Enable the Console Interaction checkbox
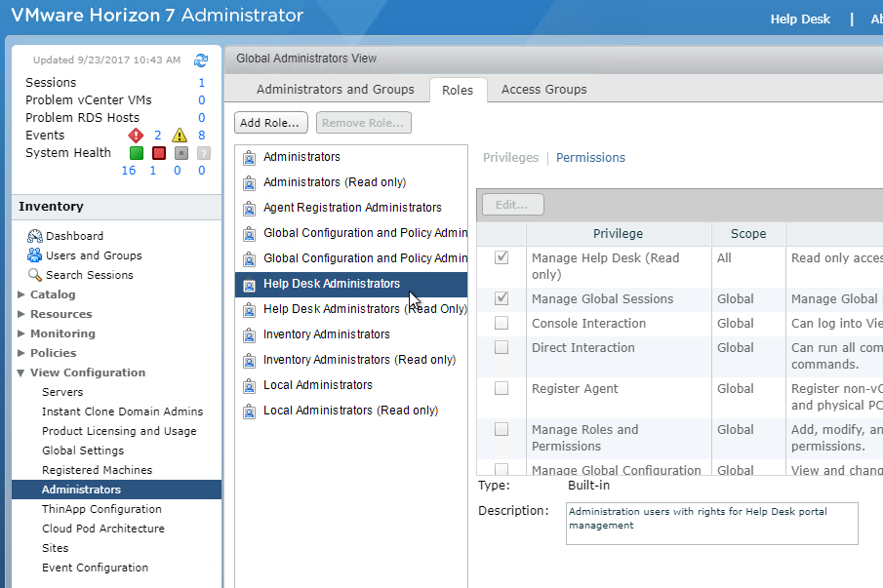Image resolution: width=883 pixels, height=588 pixels. [502, 323]
